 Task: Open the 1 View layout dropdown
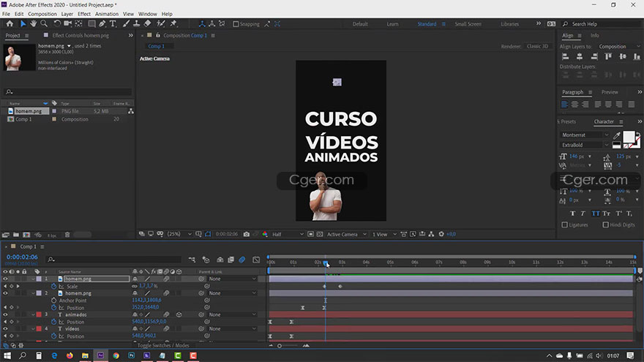(383, 234)
